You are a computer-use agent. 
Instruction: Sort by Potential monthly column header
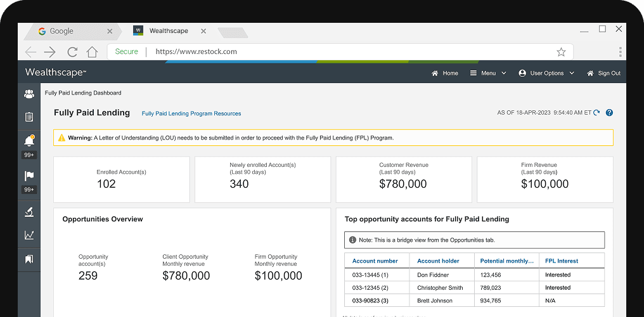(507, 261)
